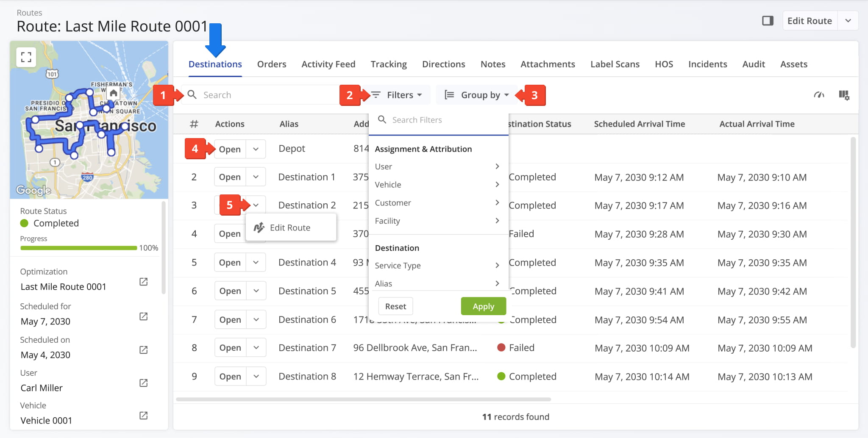Expand the map to fullscreen
The height and width of the screenshot is (438, 868).
(x=26, y=57)
